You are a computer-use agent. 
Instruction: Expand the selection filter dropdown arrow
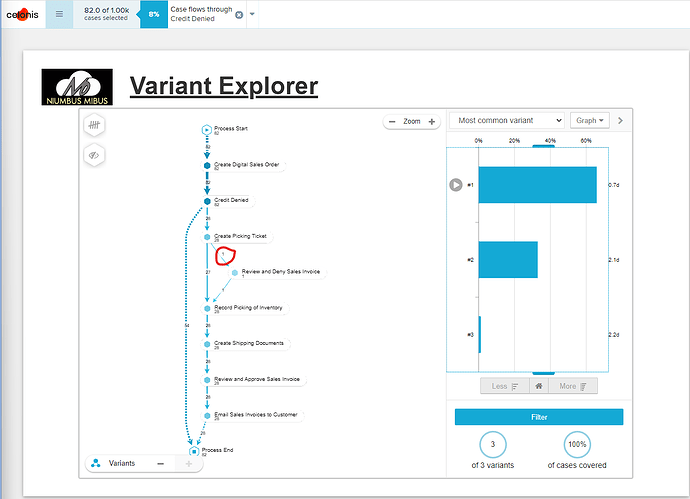252,15
